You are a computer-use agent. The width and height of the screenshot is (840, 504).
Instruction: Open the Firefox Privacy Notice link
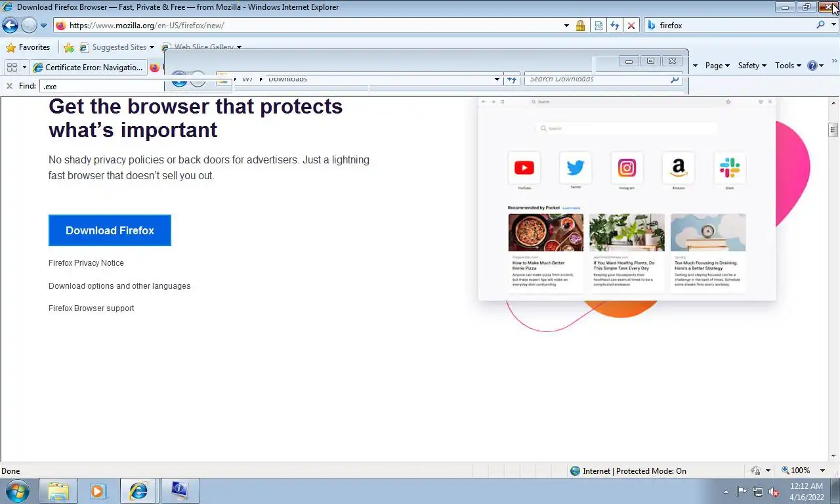(x=86, y=263)
